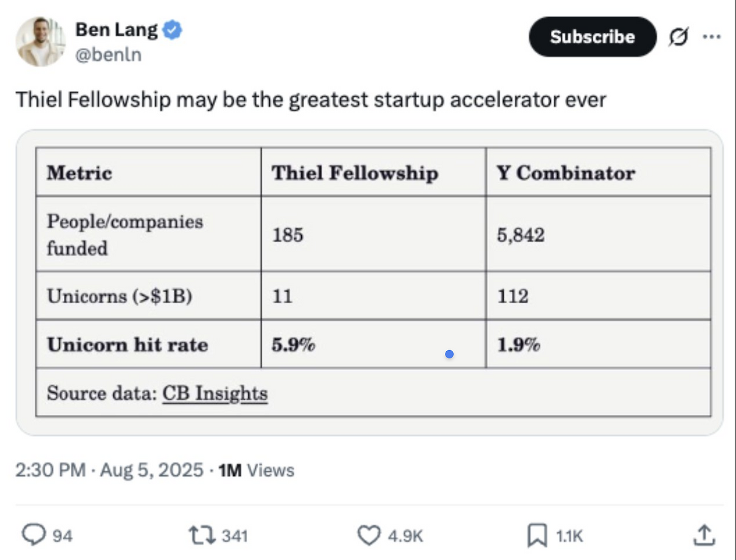Click the 94 replies count

pyautogui.click(x=63, y=536)
